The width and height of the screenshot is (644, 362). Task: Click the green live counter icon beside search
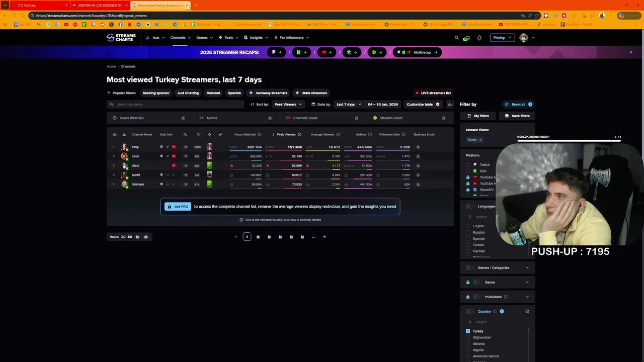466,38
